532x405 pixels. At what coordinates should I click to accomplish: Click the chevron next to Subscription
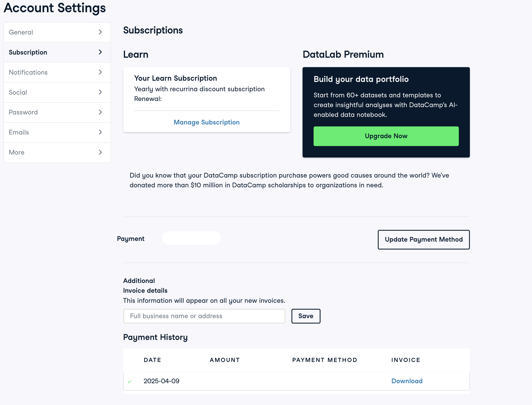tap(100, 52)
